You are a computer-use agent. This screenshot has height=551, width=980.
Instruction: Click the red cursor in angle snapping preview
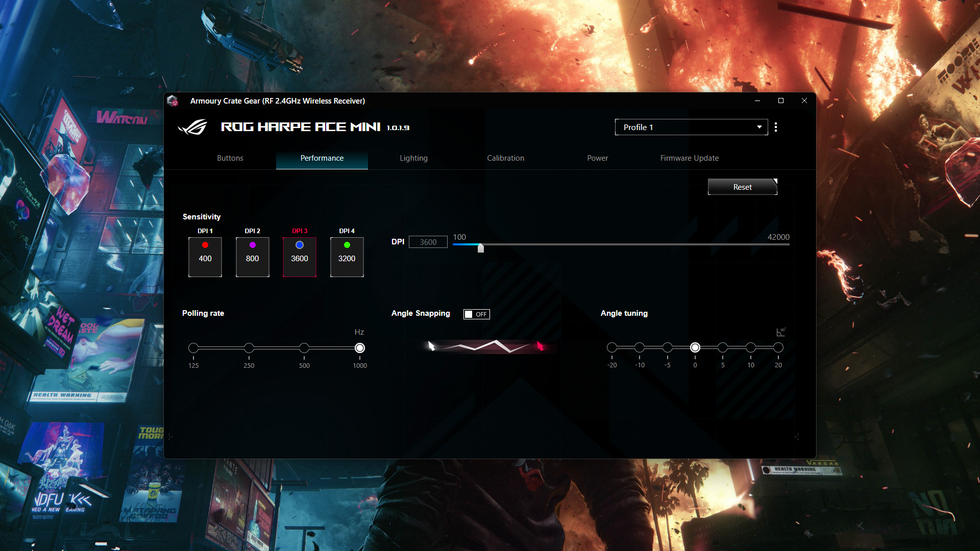coord(540,346)
